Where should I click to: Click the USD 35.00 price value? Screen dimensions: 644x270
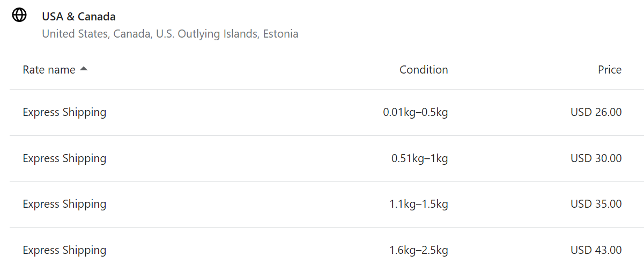click(x=596, y=204)
